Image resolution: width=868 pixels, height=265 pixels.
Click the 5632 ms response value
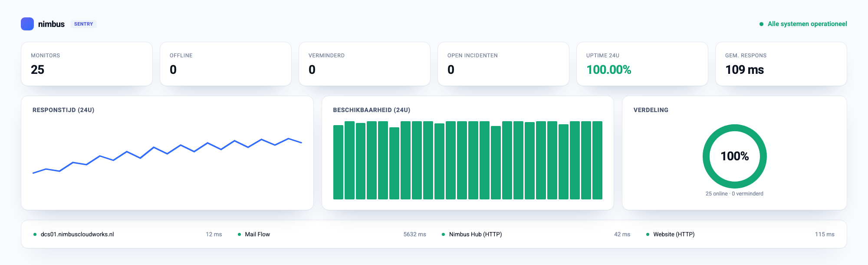point(414,234)
